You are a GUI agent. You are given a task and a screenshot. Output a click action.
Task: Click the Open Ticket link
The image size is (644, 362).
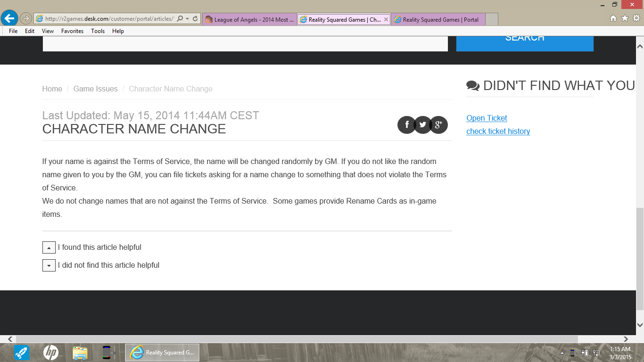coord(487,118)
